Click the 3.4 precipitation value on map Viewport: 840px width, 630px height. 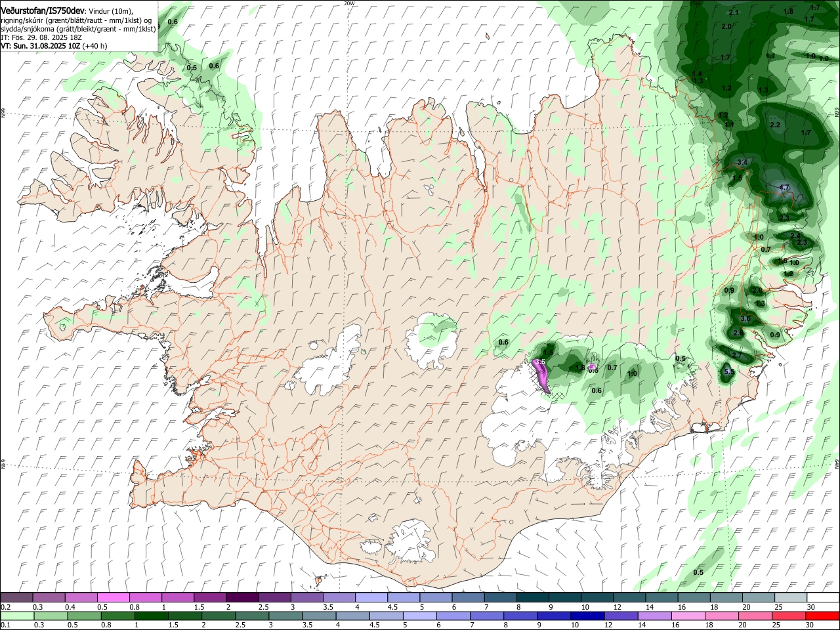tap(742, 162)
